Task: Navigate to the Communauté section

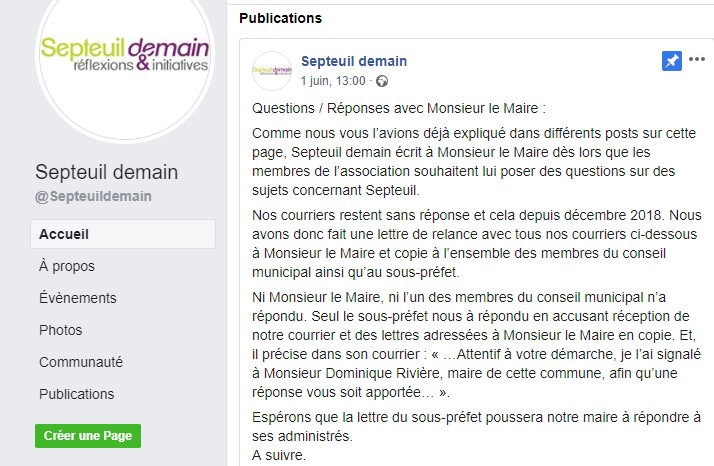Action: click(x=81, y=362)
